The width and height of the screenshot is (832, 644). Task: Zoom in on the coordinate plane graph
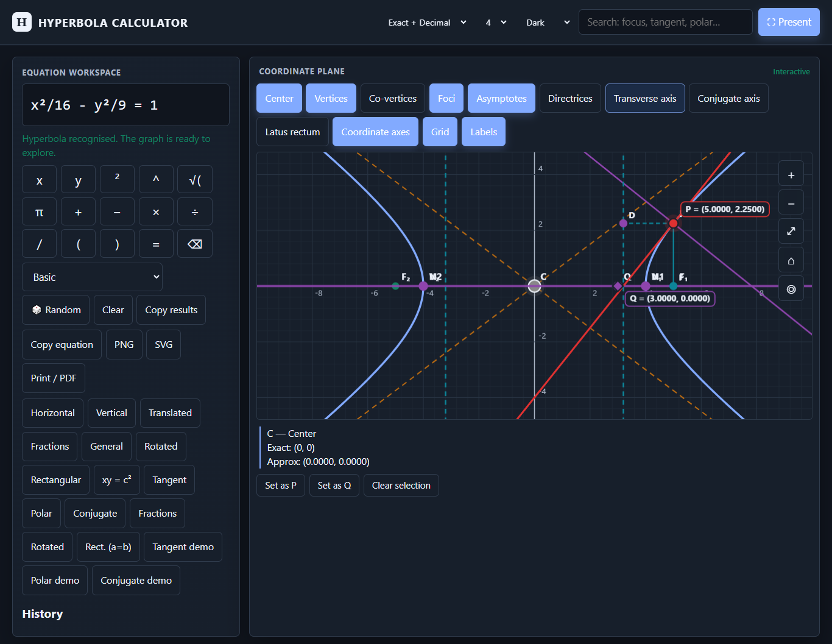click(791, 175)
